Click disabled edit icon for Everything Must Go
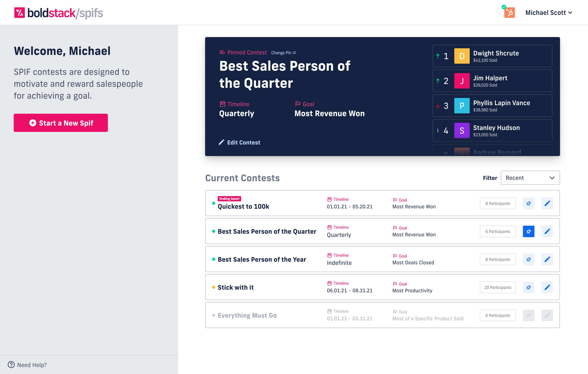 point(547,315)
